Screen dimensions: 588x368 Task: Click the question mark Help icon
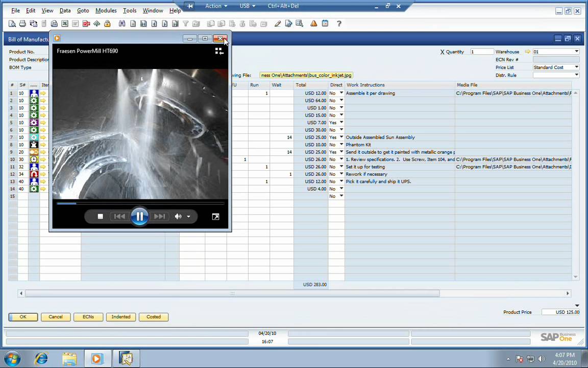click(x=339, y=24)
